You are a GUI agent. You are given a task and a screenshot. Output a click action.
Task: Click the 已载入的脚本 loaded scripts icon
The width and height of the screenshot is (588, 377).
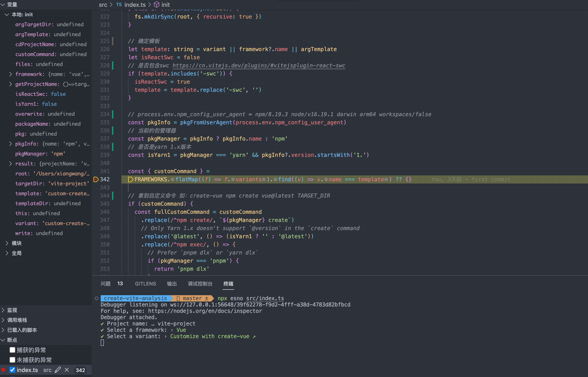point(5,330)
